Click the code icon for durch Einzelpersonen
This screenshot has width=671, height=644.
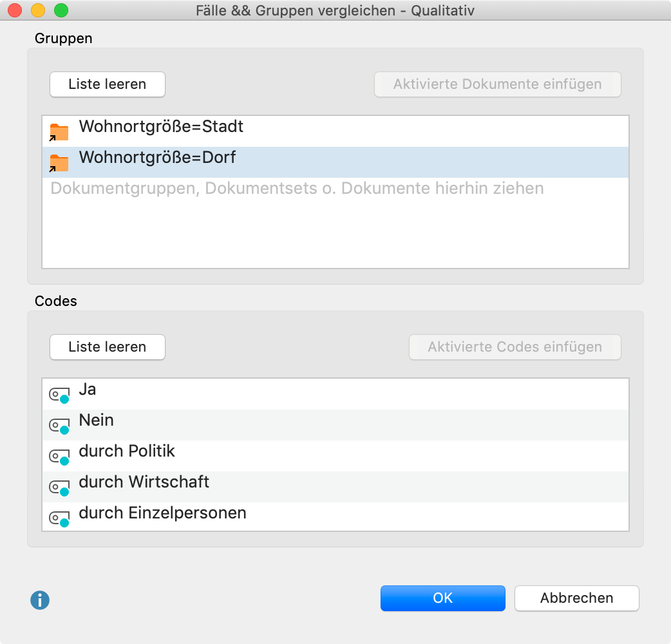pyautogui.click(x=59, y=518)
